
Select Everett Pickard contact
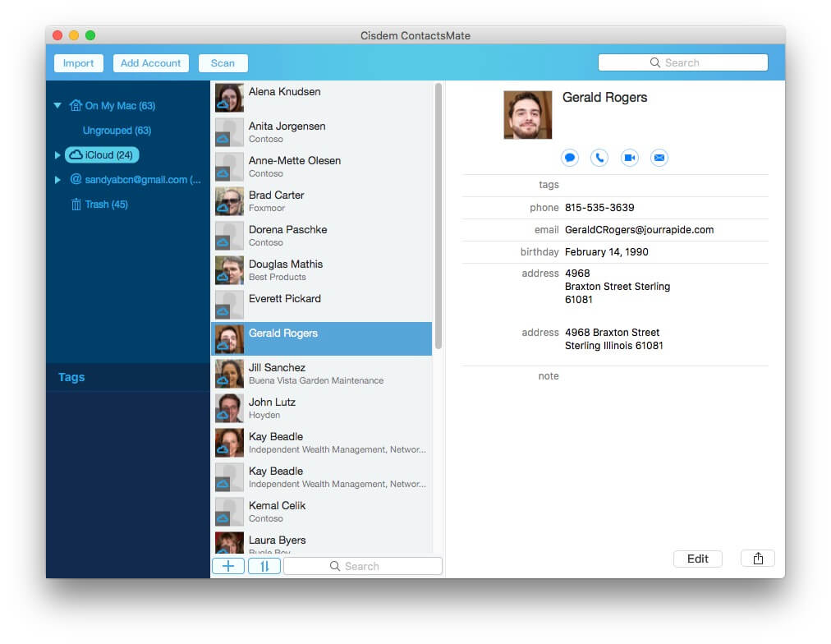point(322,304)
